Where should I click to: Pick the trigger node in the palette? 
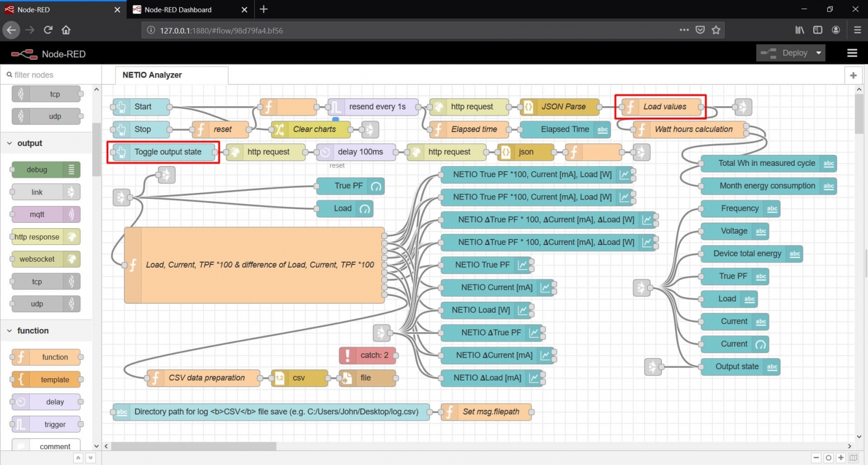pos(46,424)
